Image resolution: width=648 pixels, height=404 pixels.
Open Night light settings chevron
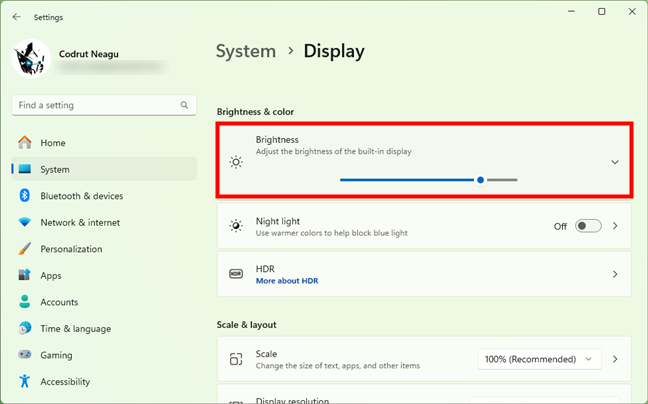(x=615, y=226)
